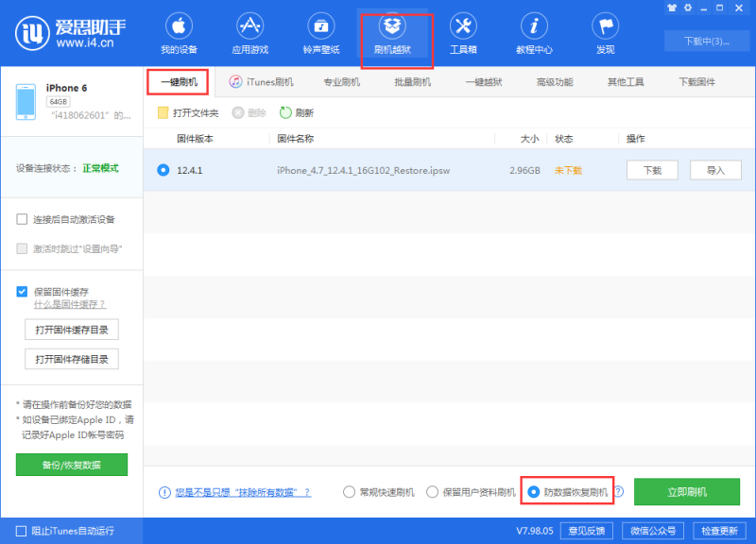
Task: Select 防数据恢复刷机 radio option
Action: tap(534, 492)
